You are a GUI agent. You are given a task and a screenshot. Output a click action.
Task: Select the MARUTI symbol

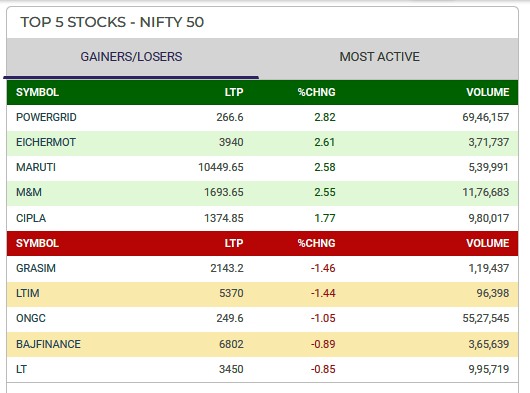point(36,167)
